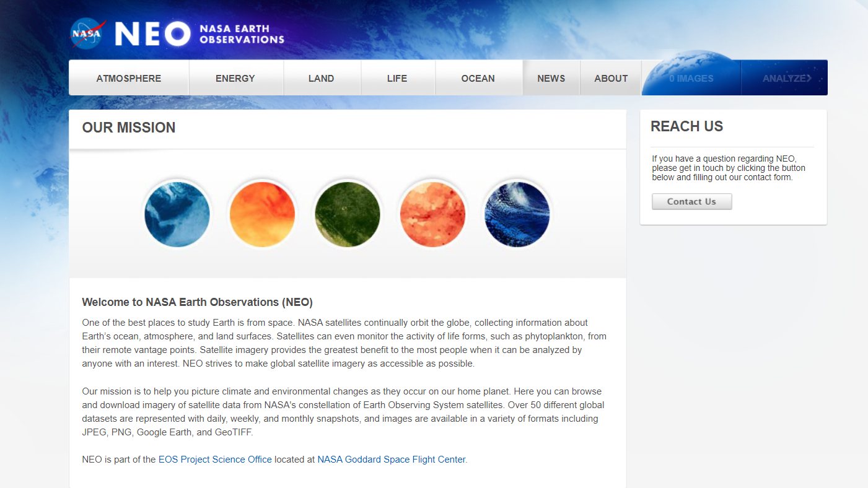Go to the News tab
Viewport: 868px width, 488px height.
click(551, 79)
